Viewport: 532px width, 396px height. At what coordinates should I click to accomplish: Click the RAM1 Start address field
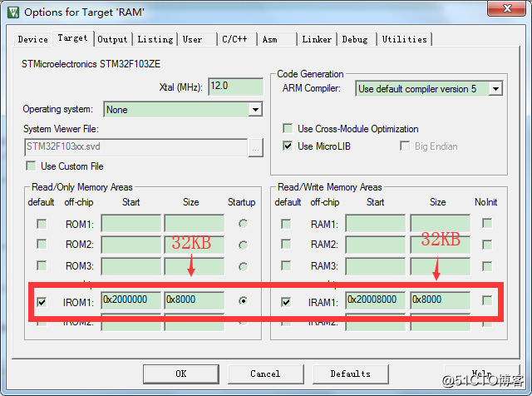pos(376,223)
